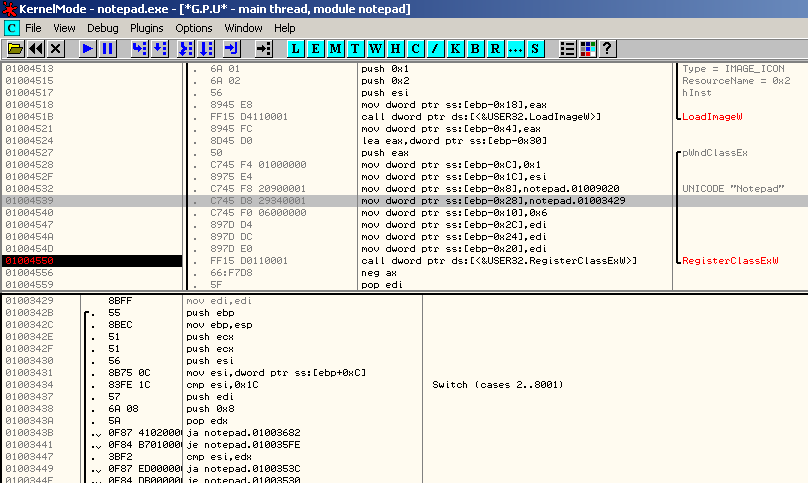Open Breakpoints window with B button
808x483 pixels.
point(476,48)
